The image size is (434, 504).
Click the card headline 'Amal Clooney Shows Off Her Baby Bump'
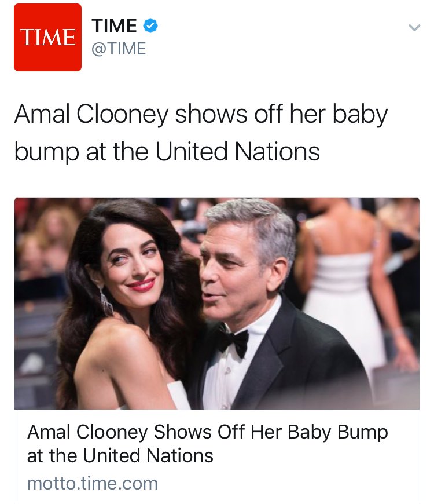(208, 432)
